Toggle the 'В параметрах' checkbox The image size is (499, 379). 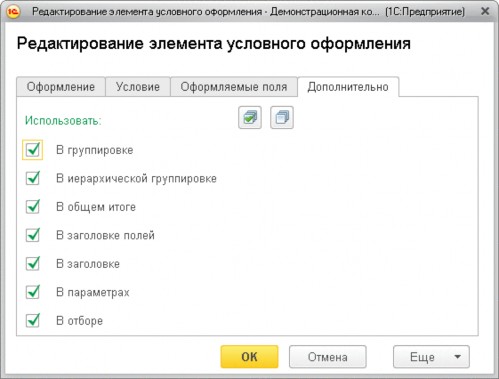point(33,292)
